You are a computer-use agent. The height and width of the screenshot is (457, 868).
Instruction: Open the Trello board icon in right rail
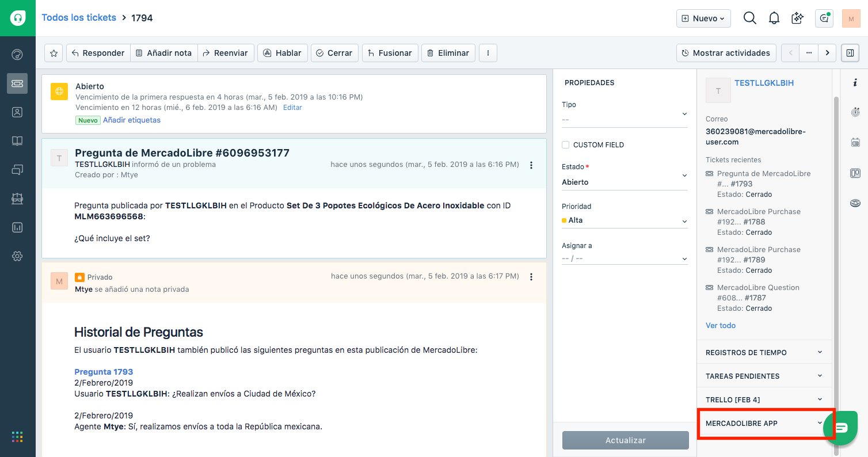click(855, 173)
